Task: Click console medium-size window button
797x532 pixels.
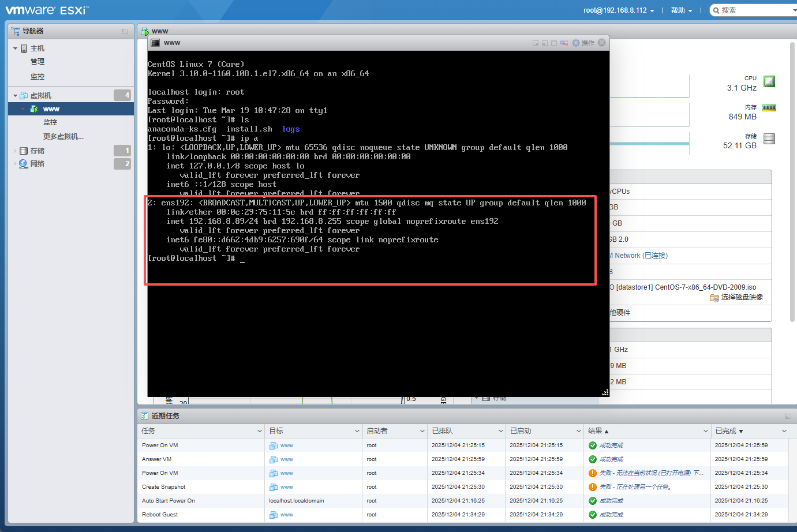Action: [x=545, y=43]
